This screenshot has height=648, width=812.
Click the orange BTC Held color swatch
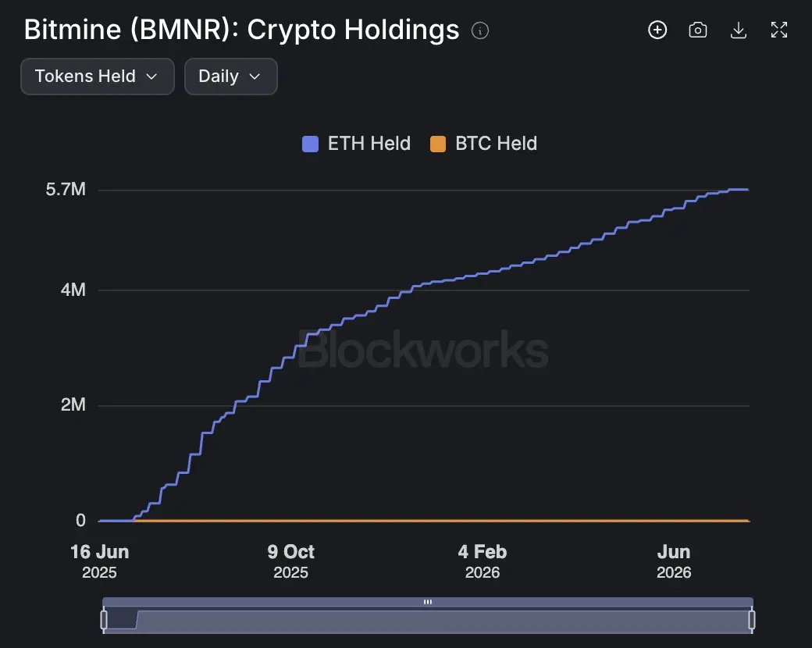click(438, 144)
